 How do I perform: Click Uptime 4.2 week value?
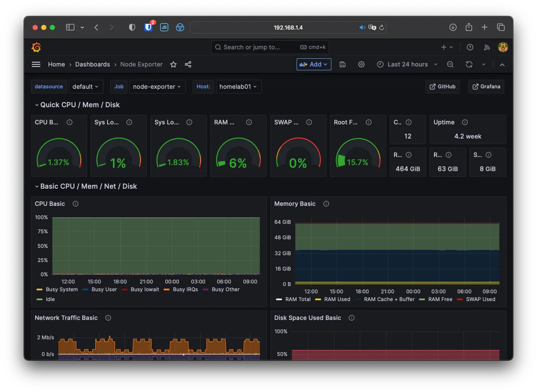pyautogui.click(x=468, y=136)
